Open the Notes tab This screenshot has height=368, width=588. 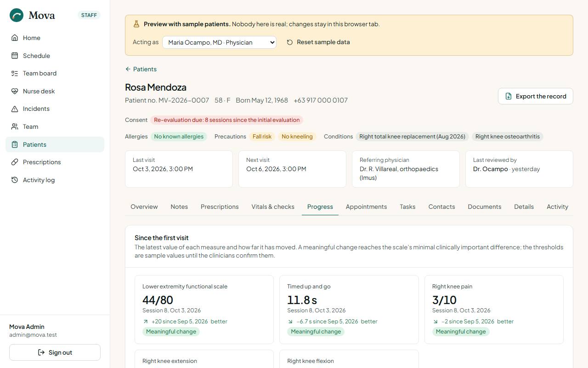click(179, 207)
